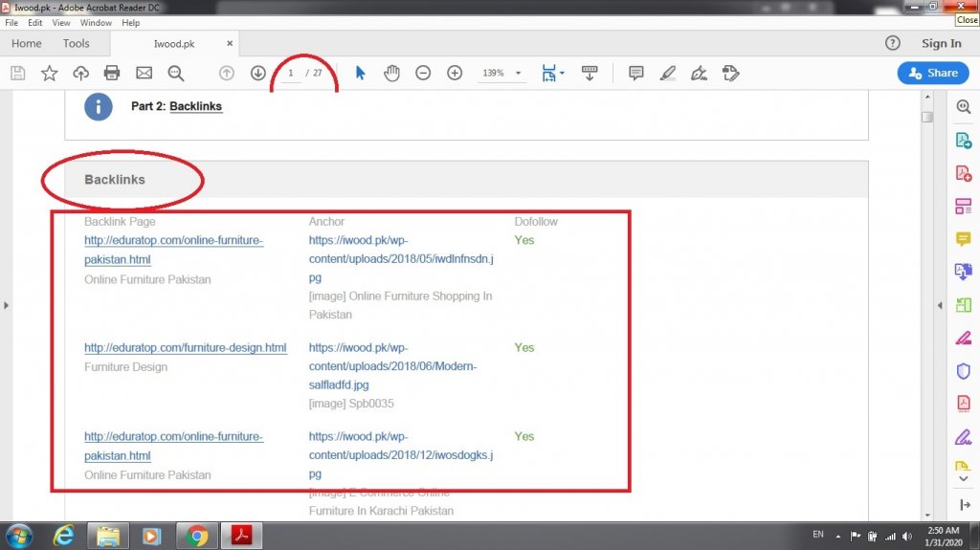Open the zoom level dropdown
This screenshot has height=550, width=980.
pyautogui.click(x=518, y=73)
